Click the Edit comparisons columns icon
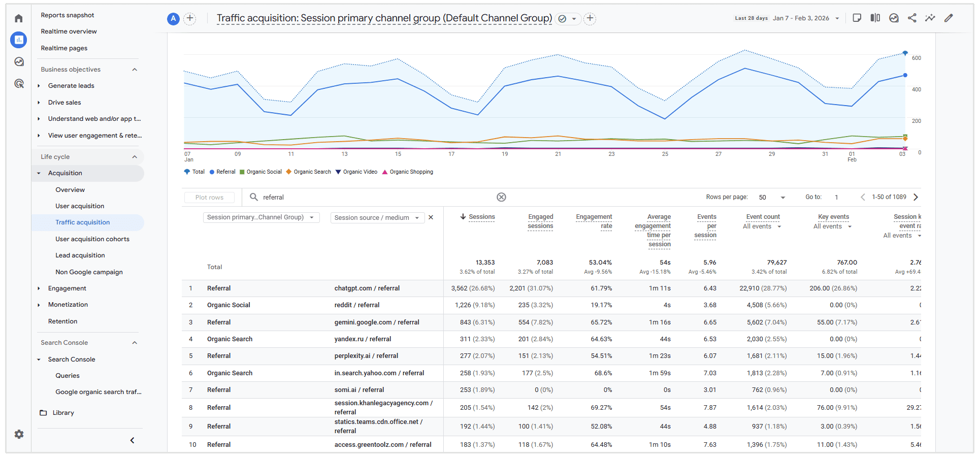Viewport: 980px width, 457px height. click(875, 18)
